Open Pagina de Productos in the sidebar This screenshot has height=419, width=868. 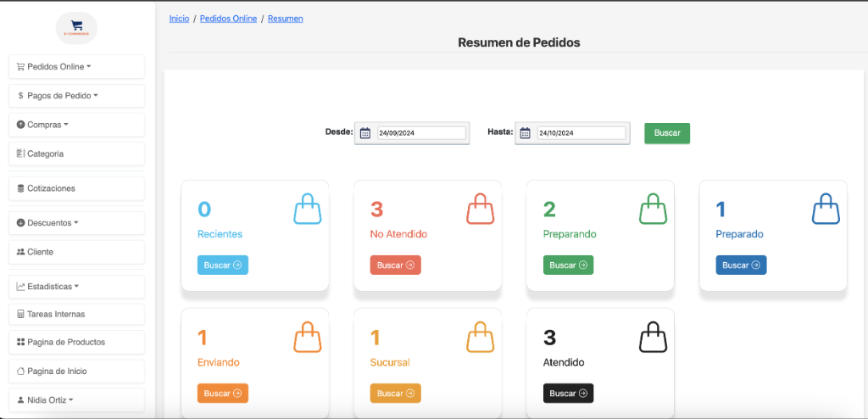click(x=76, y=342)
